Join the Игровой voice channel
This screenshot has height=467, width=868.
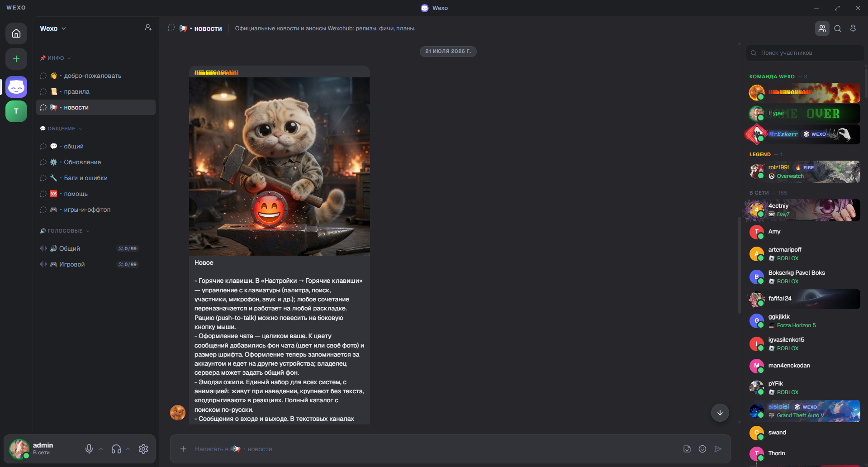pos(96,264)
